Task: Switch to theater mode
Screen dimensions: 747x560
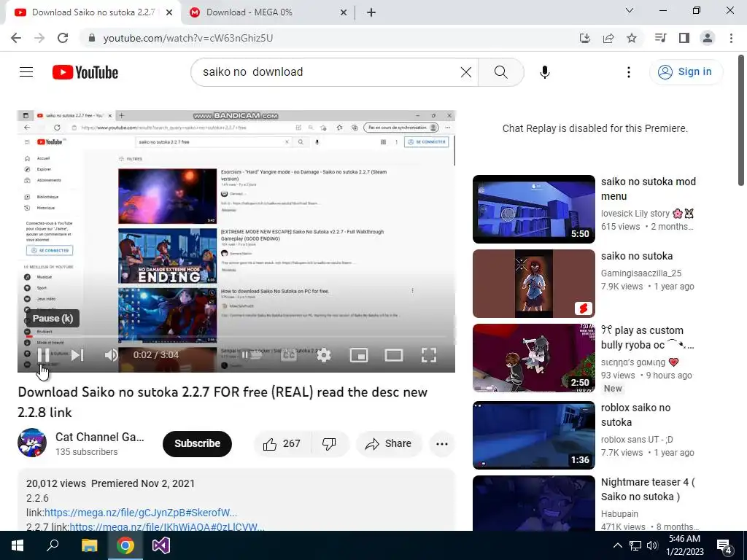Action: click(394, 355)
